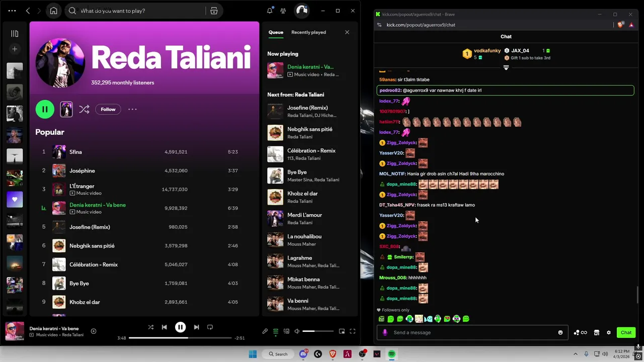Screen dimensions: 644x362
Task: Open Kick chat settings gear
Action: (608, 332)
